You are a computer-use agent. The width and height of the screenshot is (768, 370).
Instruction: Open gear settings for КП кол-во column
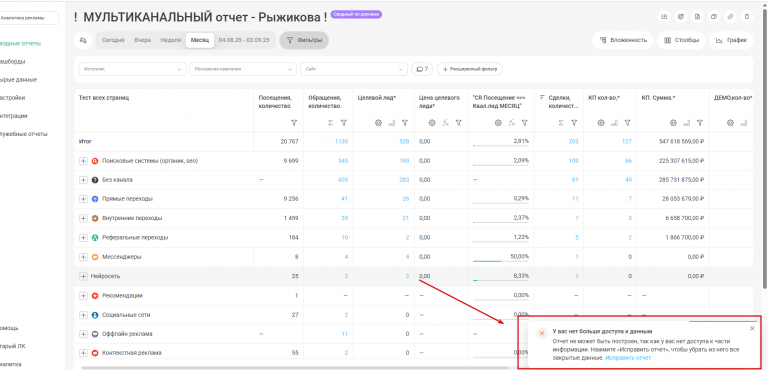(x=601, y=123)
